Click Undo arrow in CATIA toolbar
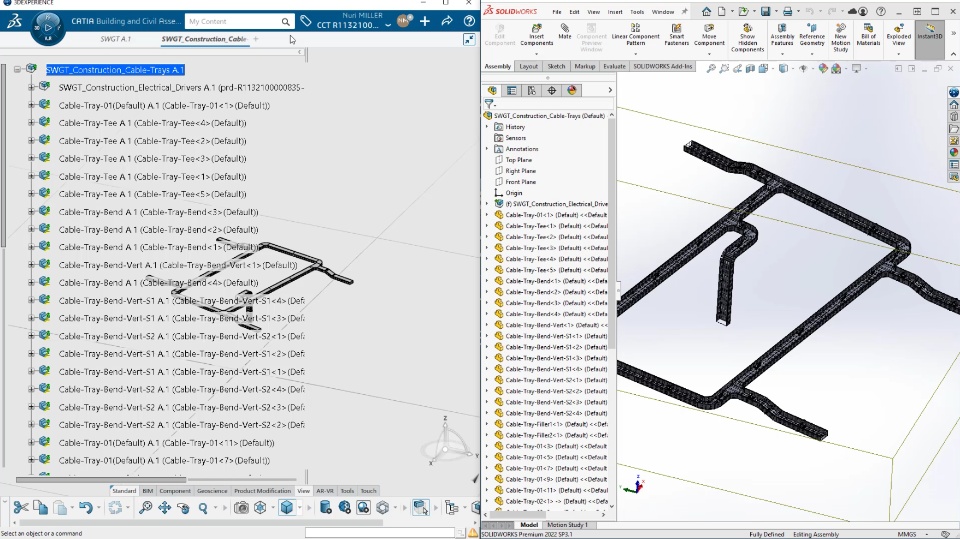 coord(85,507)
